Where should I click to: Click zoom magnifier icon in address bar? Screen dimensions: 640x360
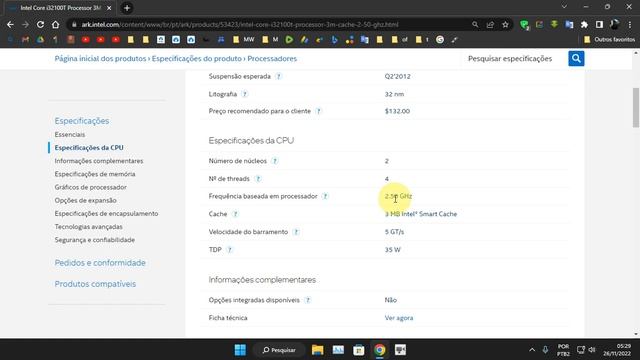(x=475, y=24)
